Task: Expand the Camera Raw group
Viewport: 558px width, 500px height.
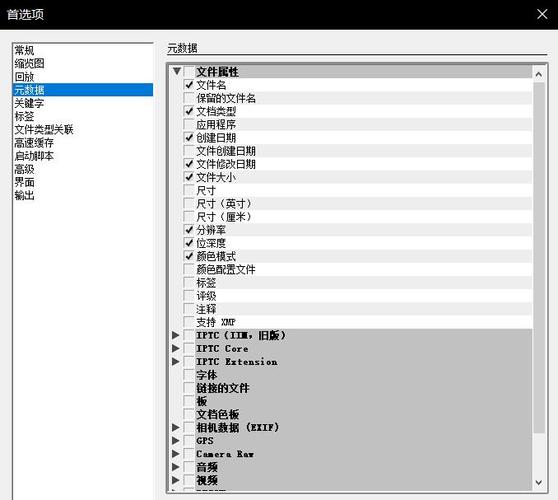Action: tap(175, 454)
